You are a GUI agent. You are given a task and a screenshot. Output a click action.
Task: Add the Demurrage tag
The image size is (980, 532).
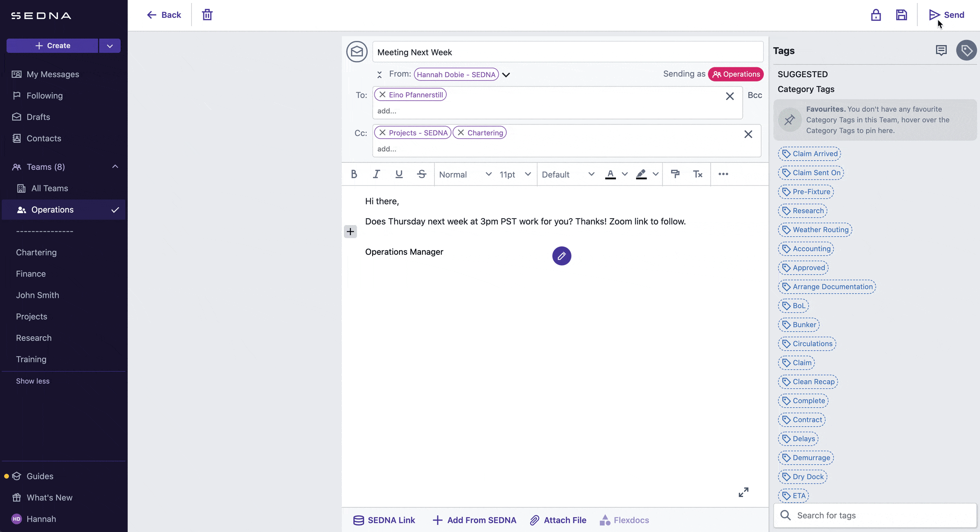(x=806, y=457)
